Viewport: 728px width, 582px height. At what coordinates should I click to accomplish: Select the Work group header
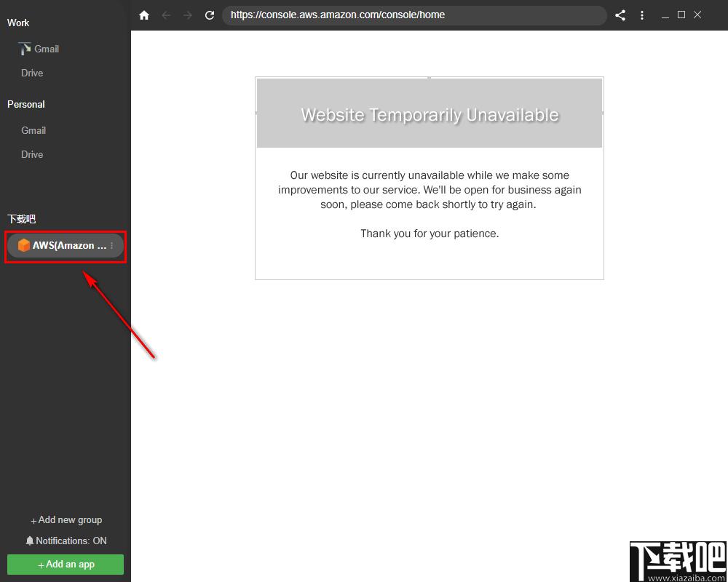pos(18,23)
